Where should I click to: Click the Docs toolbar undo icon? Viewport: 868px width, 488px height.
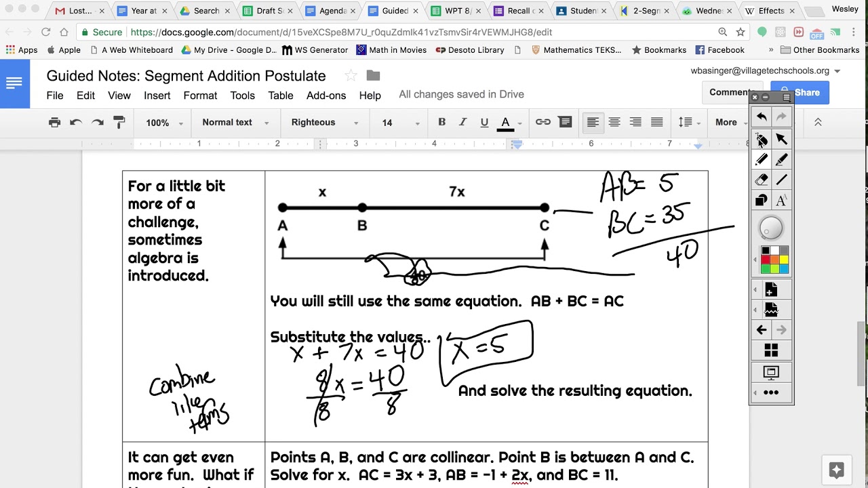point(76,123)
